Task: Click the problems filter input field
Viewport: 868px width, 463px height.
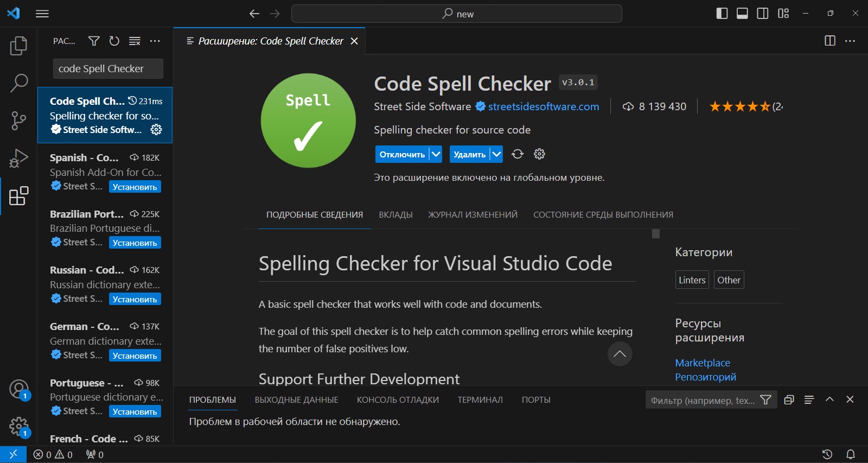Action: [703, 400]
